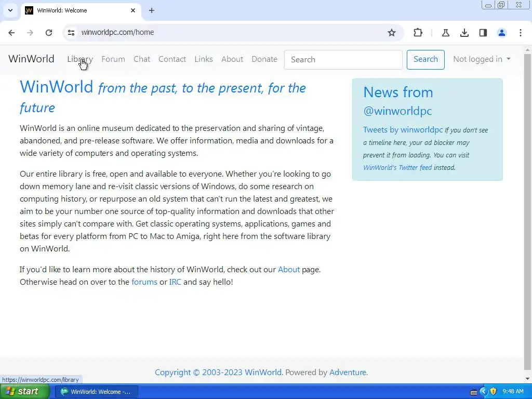532x399 pixels.
Task: Click the WinWorld brand logo text
Action: point(31,59)
